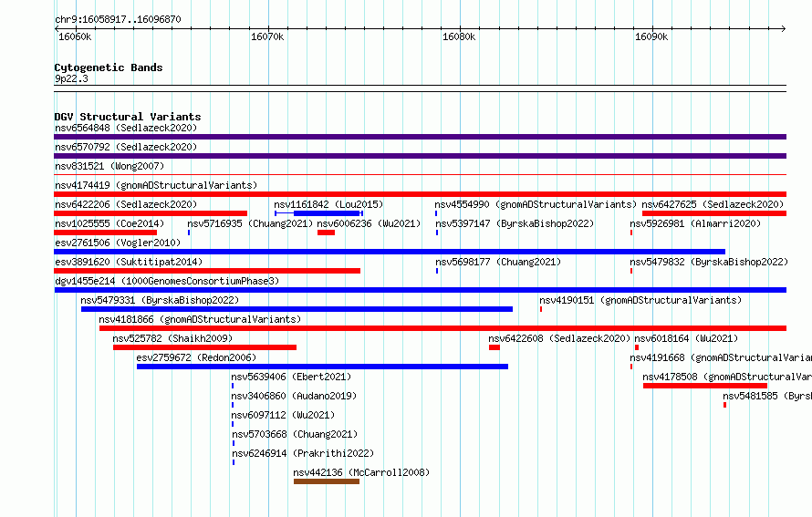Viewport: 812px width, 517px height.
Task: Click the small red bar under nsv6422608
Action: [x=494, y=347]
